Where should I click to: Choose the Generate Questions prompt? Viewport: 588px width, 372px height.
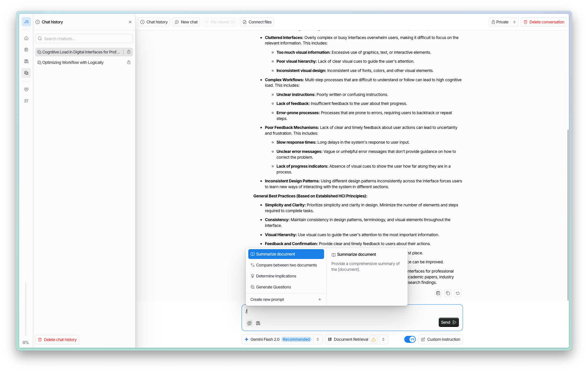(x=273, y=287)
